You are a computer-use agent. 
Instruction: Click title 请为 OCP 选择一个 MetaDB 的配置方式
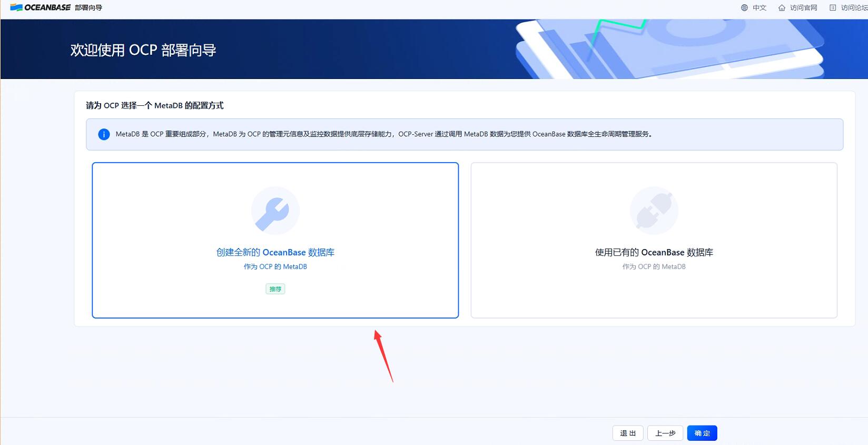[155, 105]
